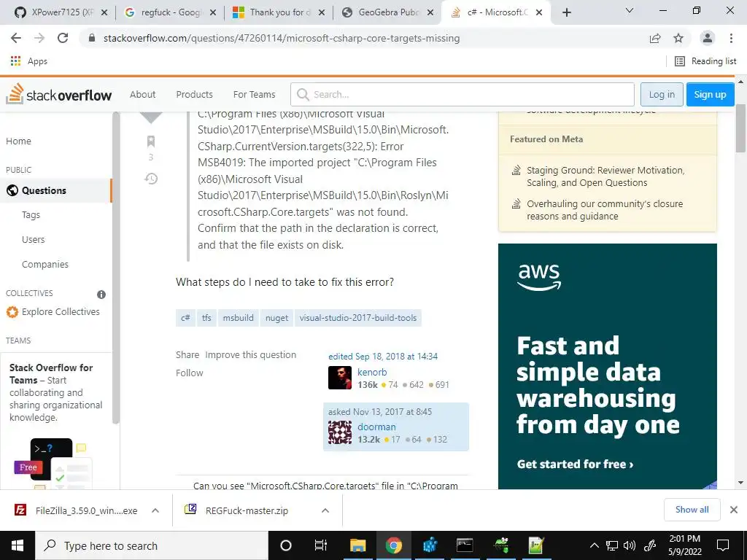
Task: Switch to the XPower7125 GitHub tab
Action: pyautogui.click(x=61, y=12)
